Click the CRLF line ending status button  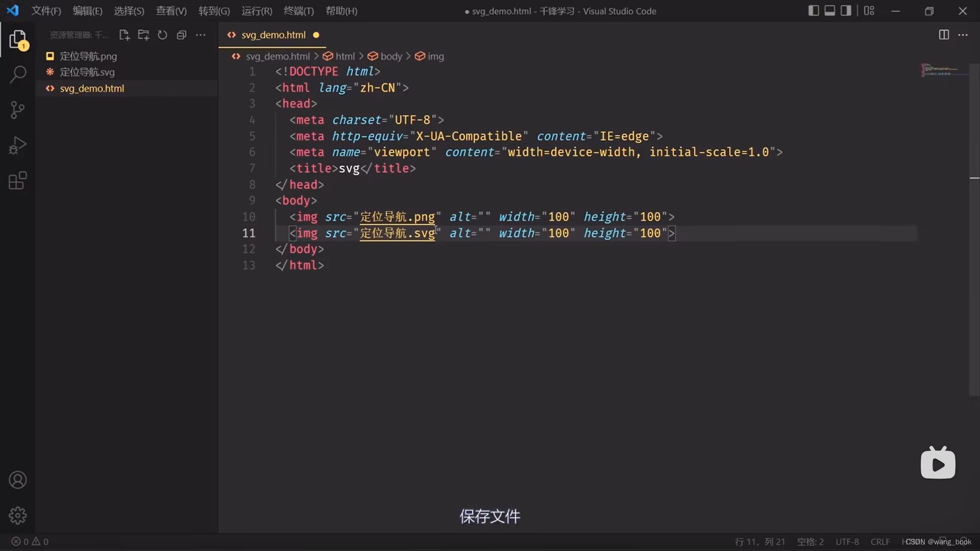tap(880, 542)
